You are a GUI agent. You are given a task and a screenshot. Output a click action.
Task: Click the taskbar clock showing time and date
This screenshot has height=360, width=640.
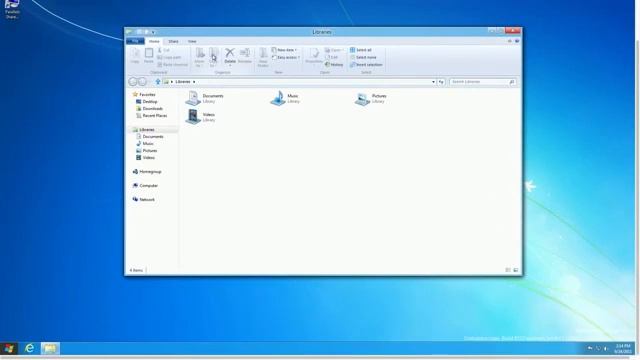coord(623,349)
